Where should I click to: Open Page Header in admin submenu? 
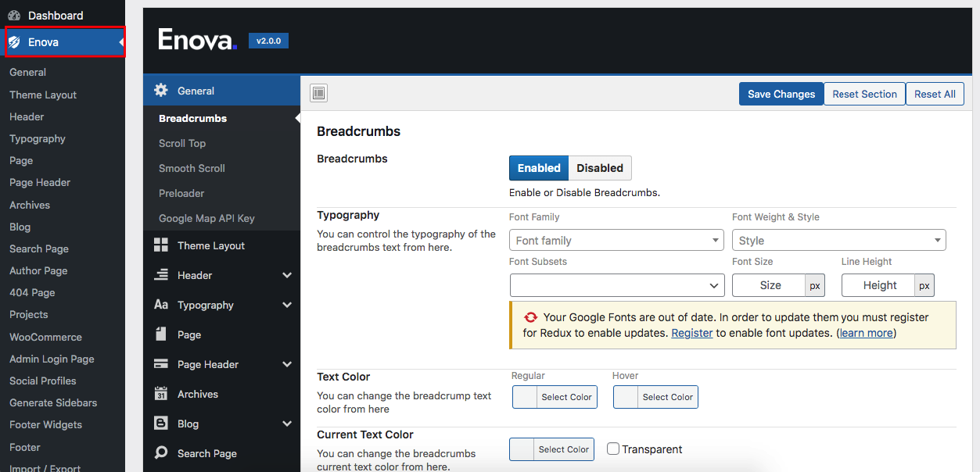point(40,182)
